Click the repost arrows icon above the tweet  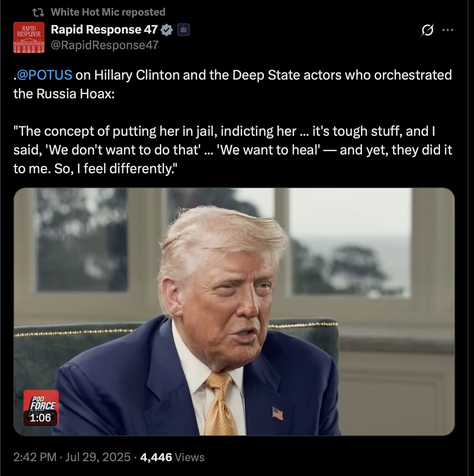click(x=38, y=12)
